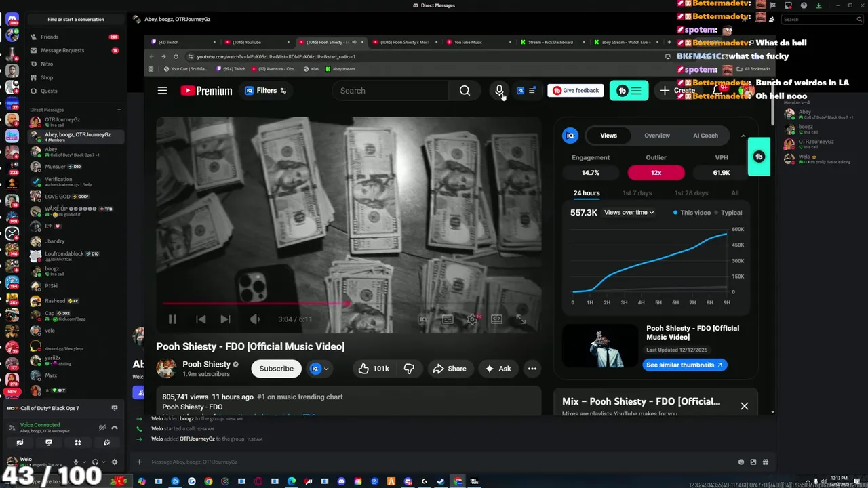This screenshot has height=488, width=868.
Task: Mute the video player volume icon
Action: 255,319
